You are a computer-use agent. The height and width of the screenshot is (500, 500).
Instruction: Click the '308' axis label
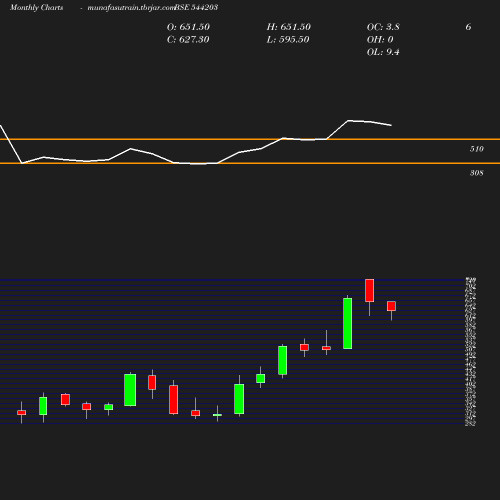click(477, 173)
